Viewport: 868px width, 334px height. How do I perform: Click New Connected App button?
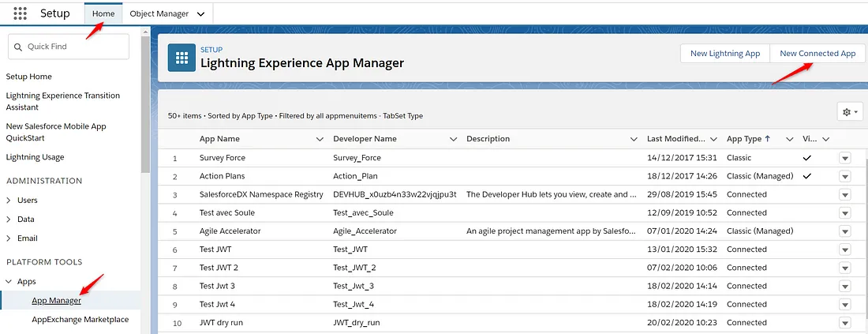point(817,54)
